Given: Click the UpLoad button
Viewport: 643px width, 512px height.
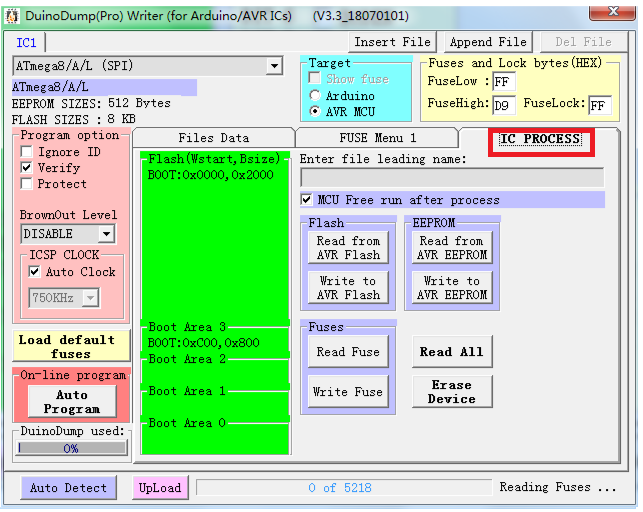Looking at the screenshot, I should pyautogui.click(x=160, y=488).
